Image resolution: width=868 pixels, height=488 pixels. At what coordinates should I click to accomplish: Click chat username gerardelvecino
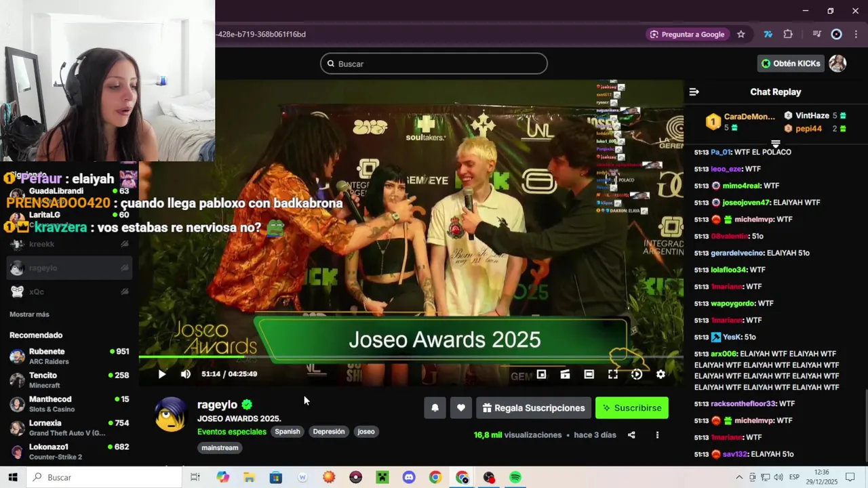738,253
